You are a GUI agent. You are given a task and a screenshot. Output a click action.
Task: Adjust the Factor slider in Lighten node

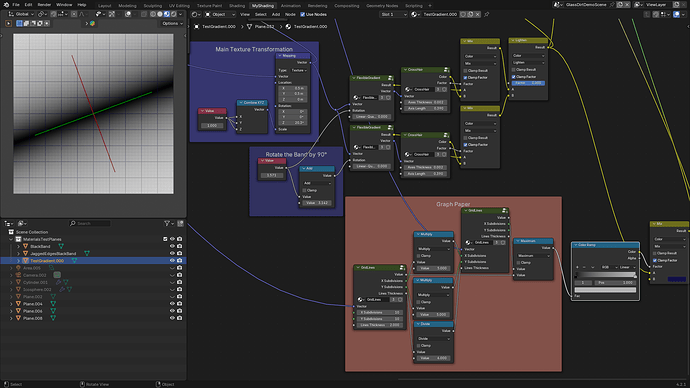click(x=528, y=83)
